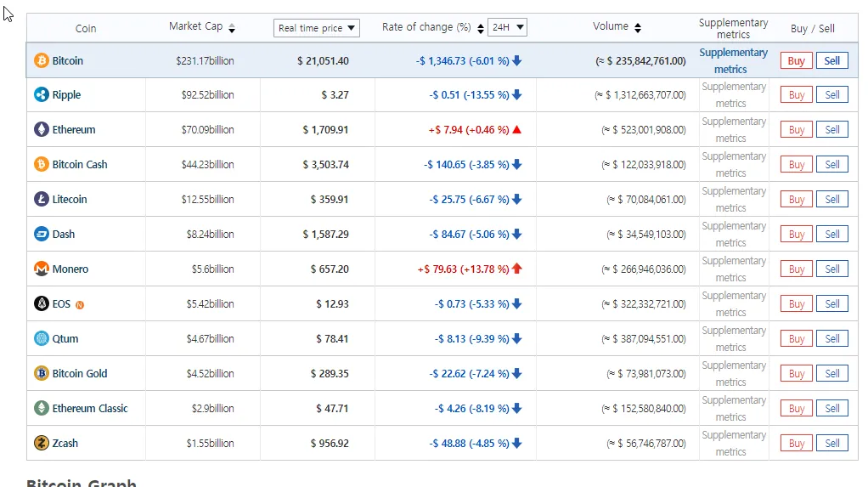Image resolution: width=868 pixels, height=487 pixels.
Task: Click Dash volume $ 34,549,103.00
Action: tap(646, 235)
